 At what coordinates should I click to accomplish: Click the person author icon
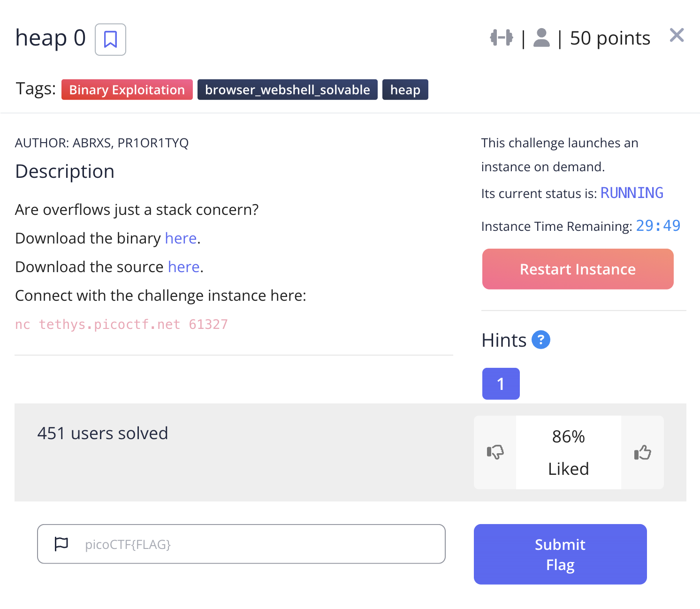coord(541,38)
